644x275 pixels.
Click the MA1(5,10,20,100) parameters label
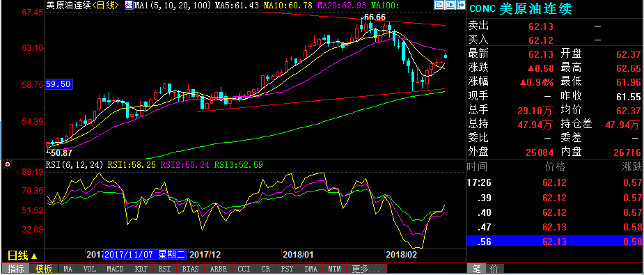[173, 6]
